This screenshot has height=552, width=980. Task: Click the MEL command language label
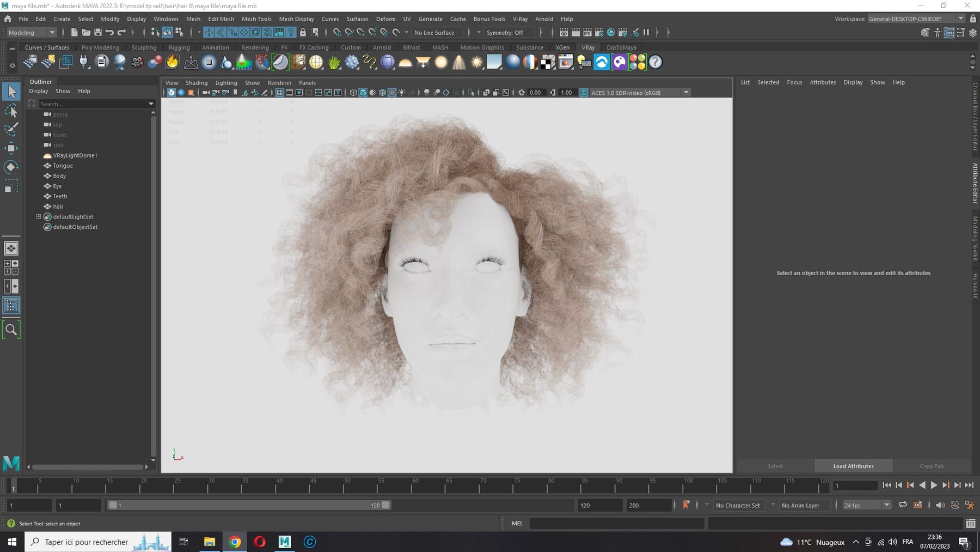pyautogui.click(x=517, y=523)
